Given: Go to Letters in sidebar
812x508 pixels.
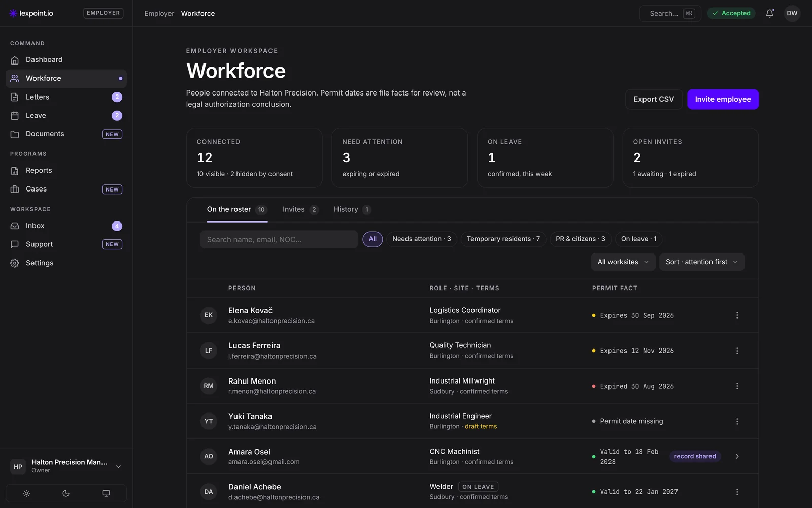Looking at the screenshot, I should [66, 97].
